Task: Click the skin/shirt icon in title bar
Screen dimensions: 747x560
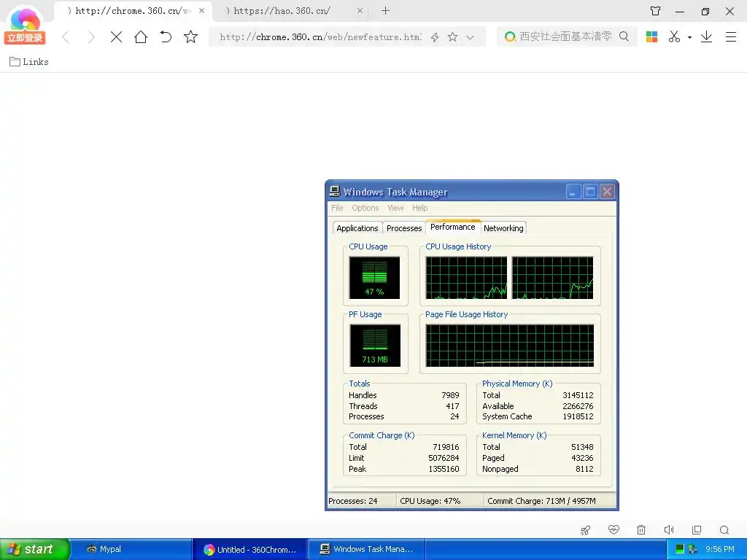Action: [656, 11]
